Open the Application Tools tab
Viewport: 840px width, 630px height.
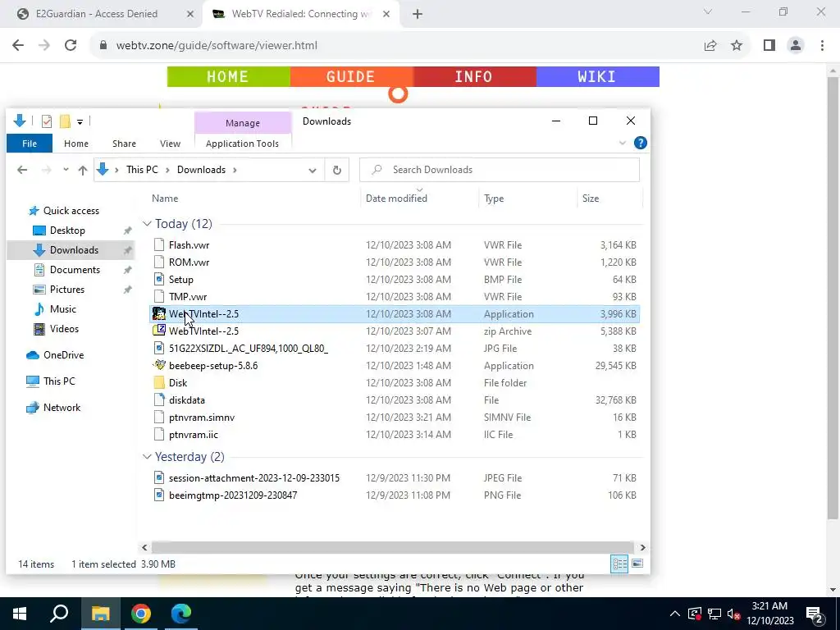242,144
